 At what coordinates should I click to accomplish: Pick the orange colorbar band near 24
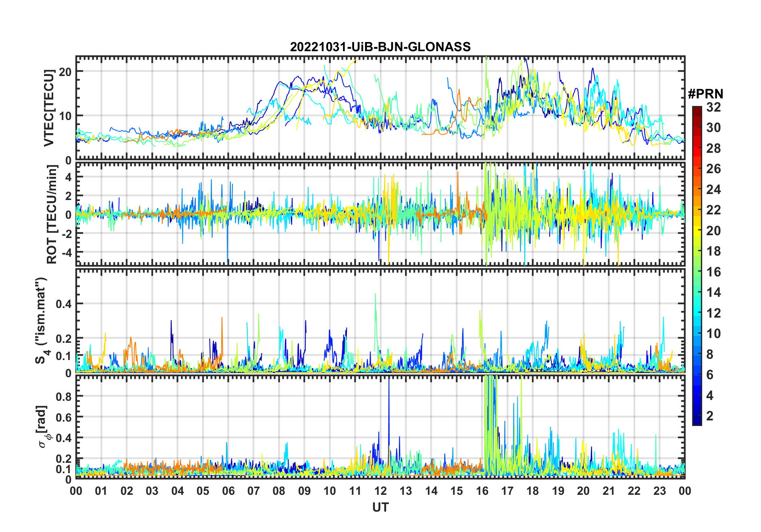[x=697, y=189]
